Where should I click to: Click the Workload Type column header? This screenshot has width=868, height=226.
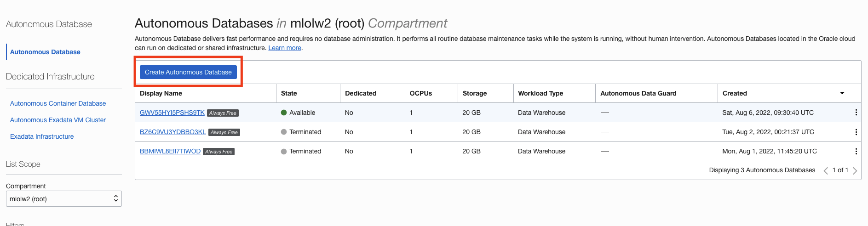click(x=540, y=93)
